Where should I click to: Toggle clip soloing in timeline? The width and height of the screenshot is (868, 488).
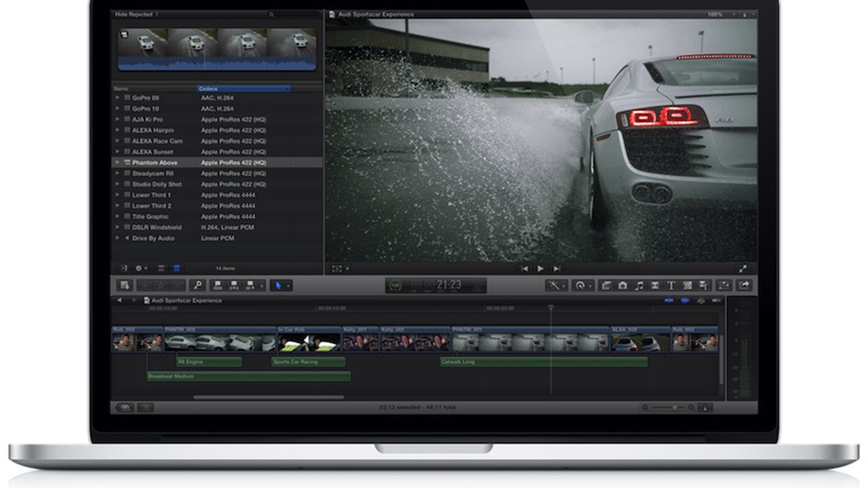(701, 300)
